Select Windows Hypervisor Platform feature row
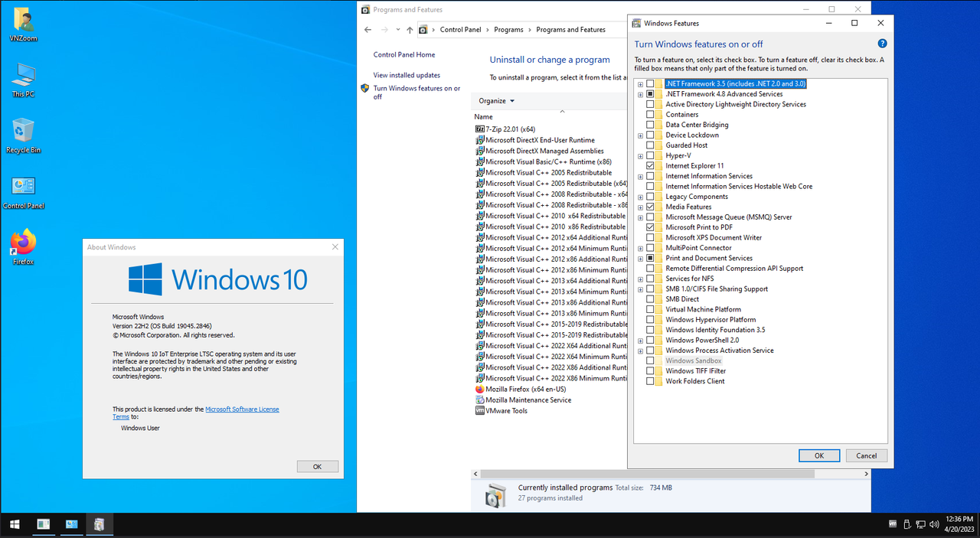 pos(710,320)
